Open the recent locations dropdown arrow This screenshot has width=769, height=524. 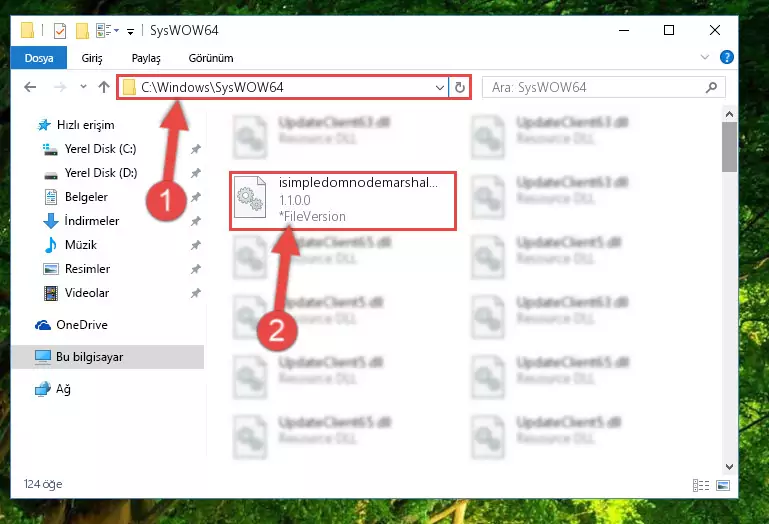click(x=83, y=87)
